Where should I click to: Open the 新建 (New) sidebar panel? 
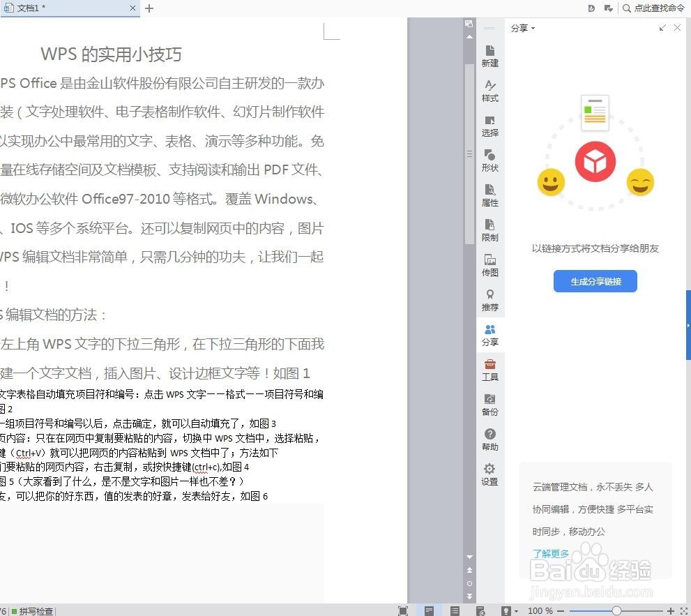pyautogui.click(x=489, y=56)
